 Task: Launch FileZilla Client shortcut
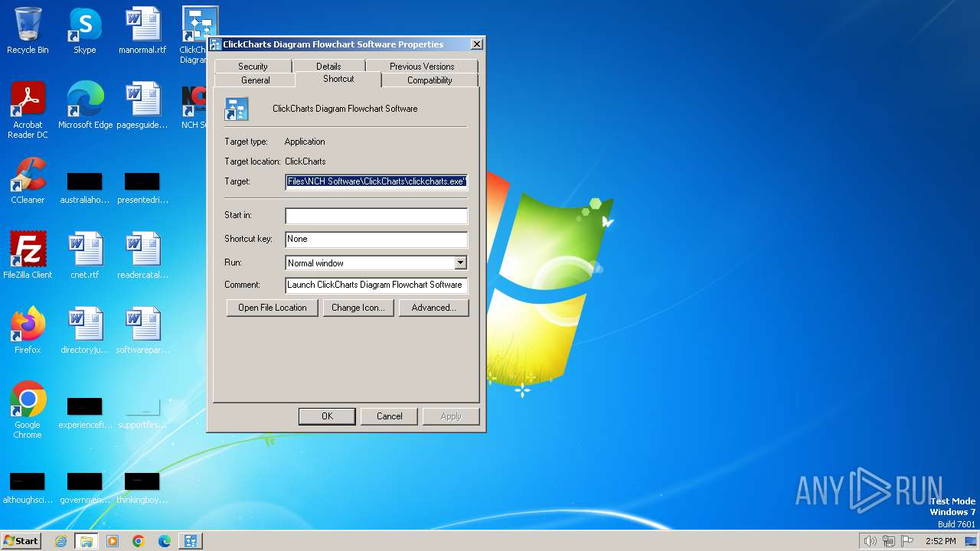coord(28,256)
